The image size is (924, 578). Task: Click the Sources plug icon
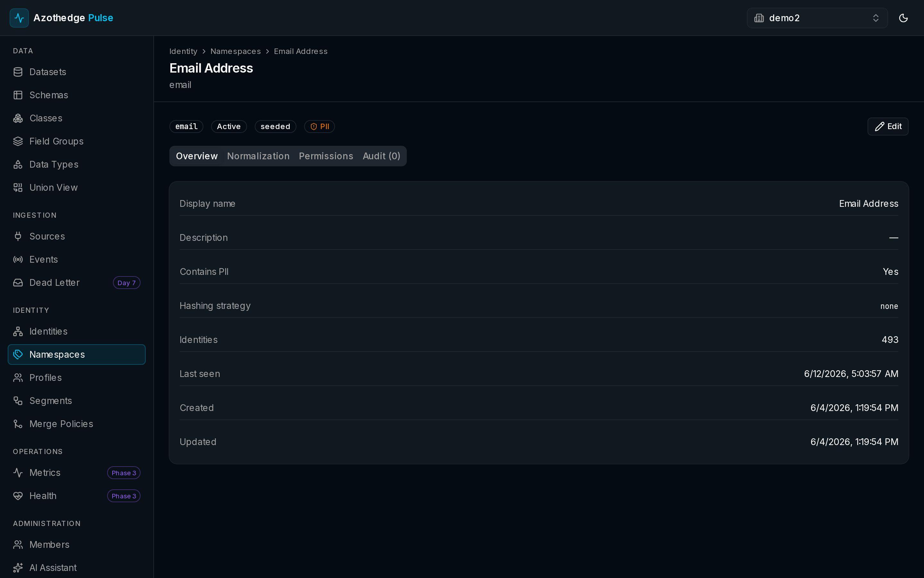pyautogui.click(x=18, y=236)
